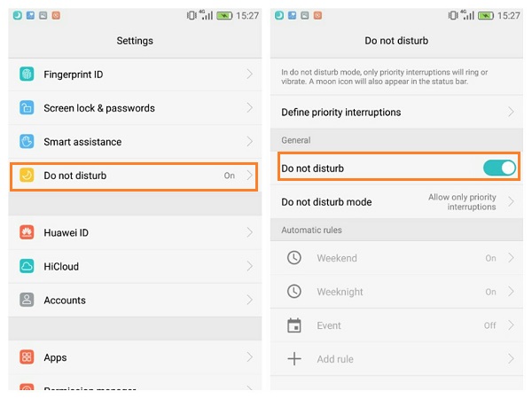Turn off the Do not disturb switch
This screenshot has height=399, width=532.
click(x=499, y=168)
